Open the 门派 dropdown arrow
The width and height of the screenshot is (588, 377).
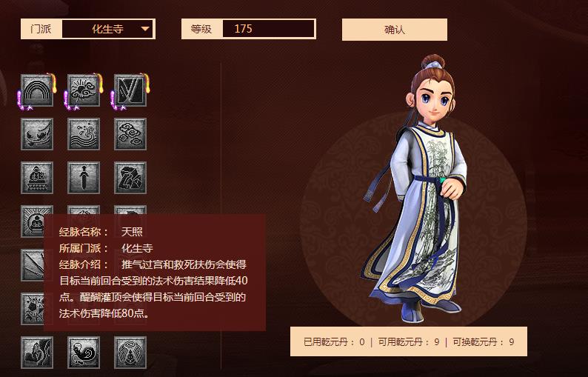pos(145,29)
